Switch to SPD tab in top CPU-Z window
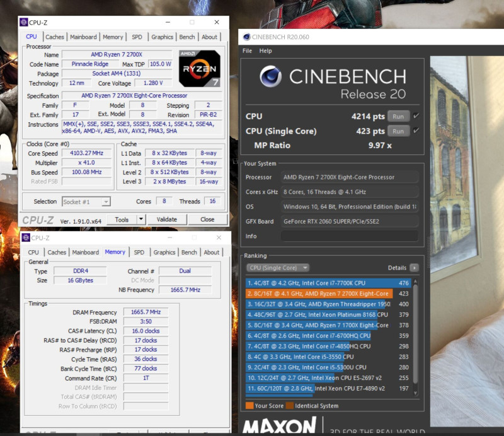 137,37
